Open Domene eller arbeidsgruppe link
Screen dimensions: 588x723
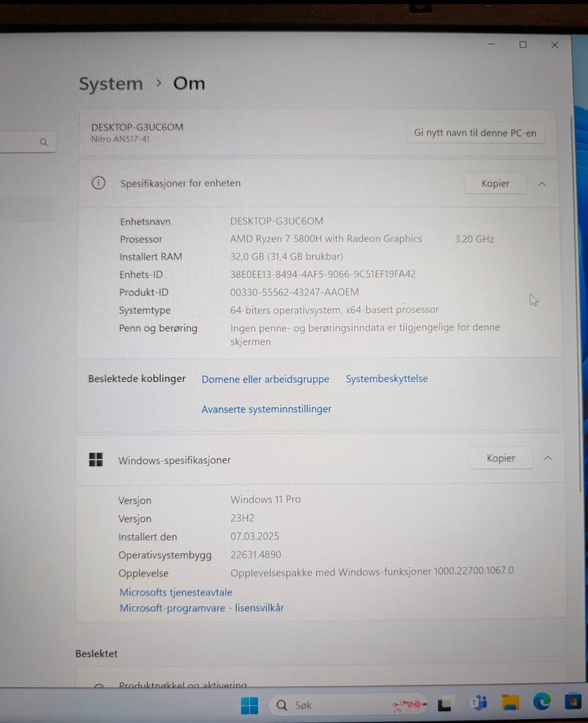(x=265, y=379)
